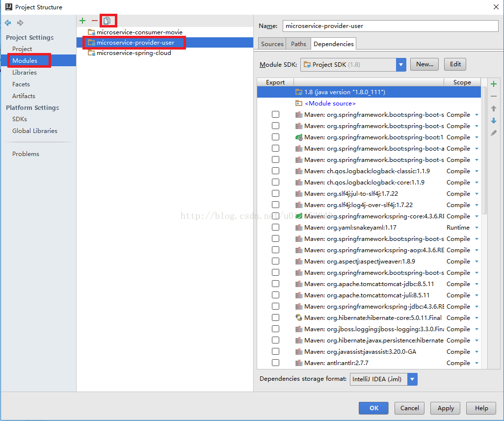Image resolution: width=504 pixels, height=421 pixels.
Task: Toggle export for hibernate-core:5.0.11.Final
Action: [x=275, y=318]
